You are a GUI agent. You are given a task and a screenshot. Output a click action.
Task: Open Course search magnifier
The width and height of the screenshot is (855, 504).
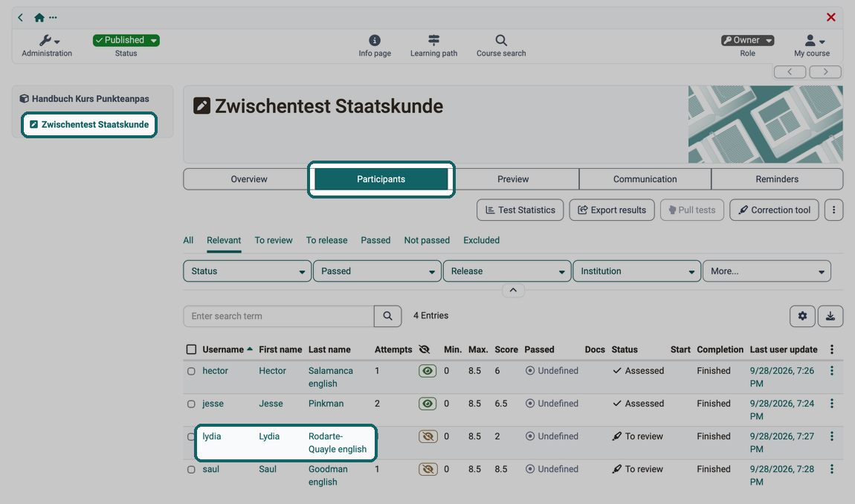coord(501,40)
